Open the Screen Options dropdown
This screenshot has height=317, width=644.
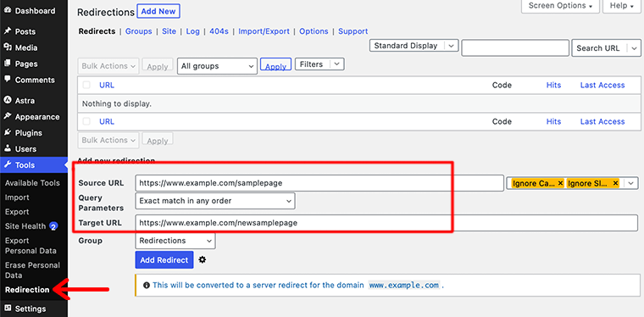560,6
